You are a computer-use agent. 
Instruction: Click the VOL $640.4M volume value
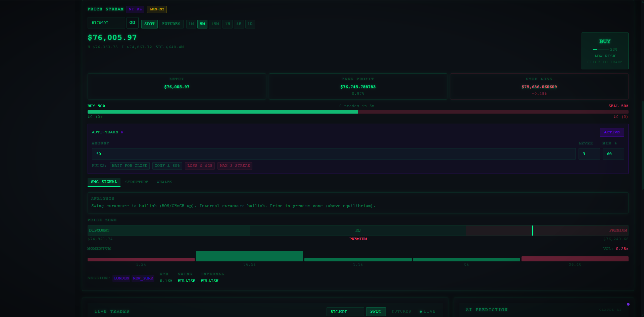tap(170, 47)
